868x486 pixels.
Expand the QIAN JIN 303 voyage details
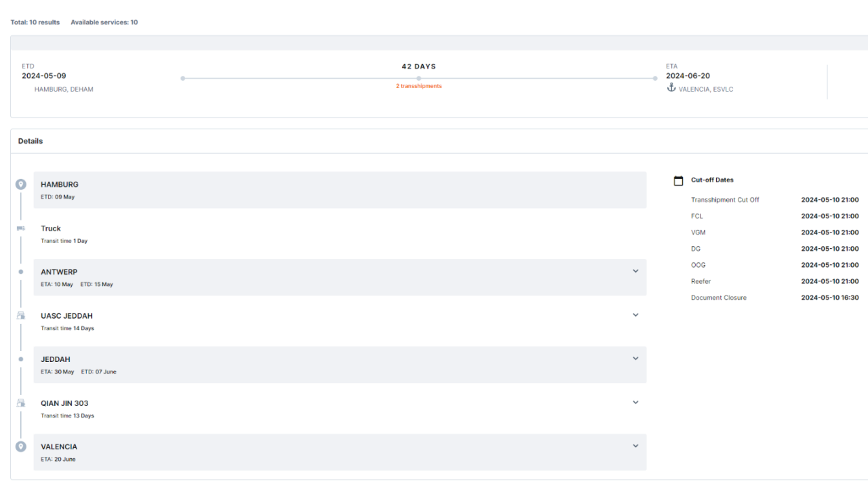635,402
